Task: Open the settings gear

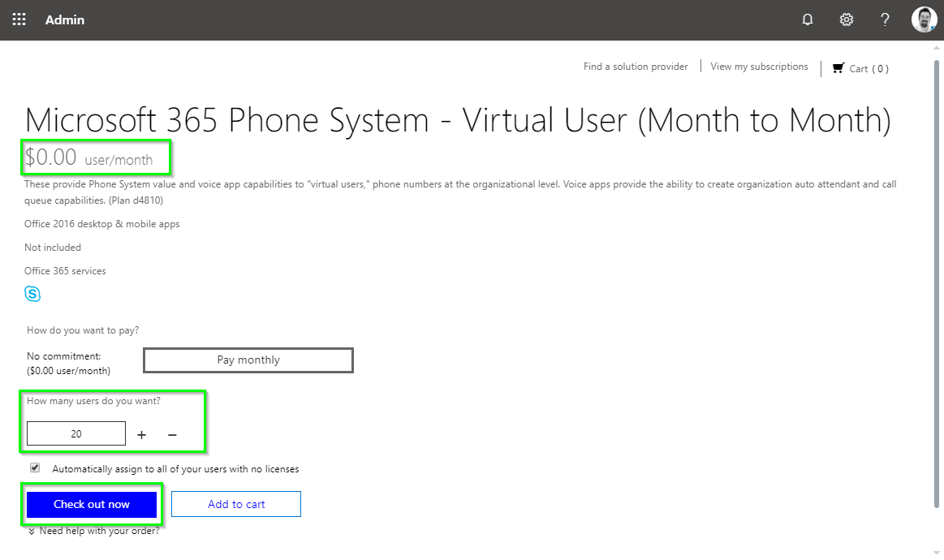Action: (x=846, y=19)
